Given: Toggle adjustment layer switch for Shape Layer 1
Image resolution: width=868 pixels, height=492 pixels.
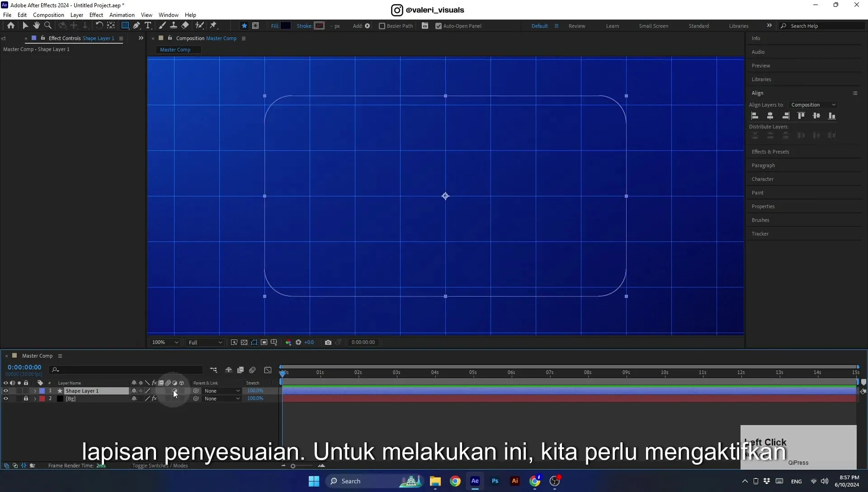Looking at the screenshot, I should pyautogui.click(x=175, y=391).
